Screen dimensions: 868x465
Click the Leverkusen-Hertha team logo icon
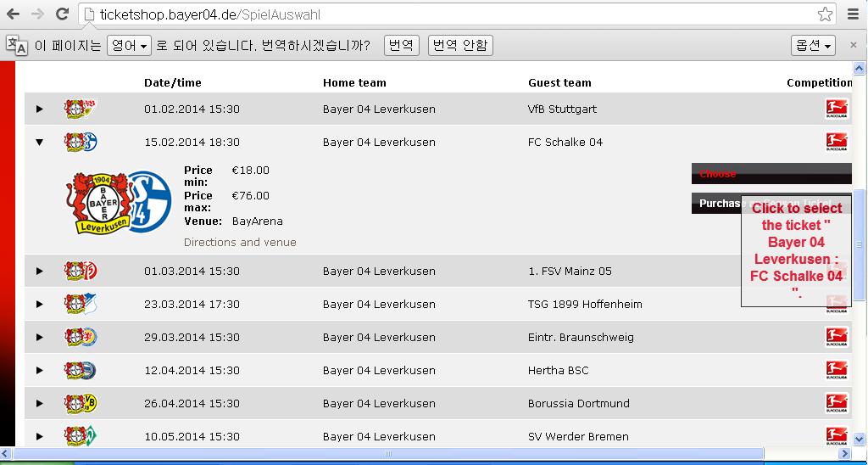point(81,370)
